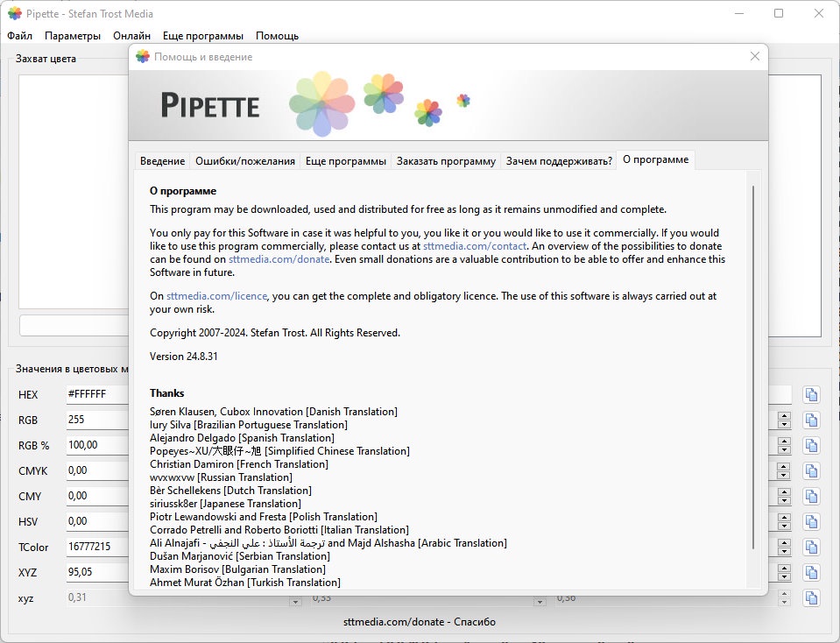The width and height of the screenshot is (840, 643).
Task: Click the copy icon for the RGB row
Action: (811, 420)
